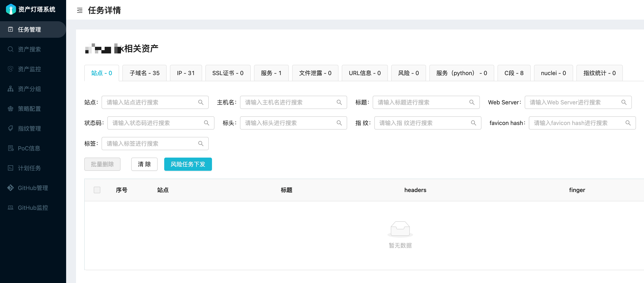Toggle the select-all checkbox in table header
644x283 pixels.
(x=97, y=190)
